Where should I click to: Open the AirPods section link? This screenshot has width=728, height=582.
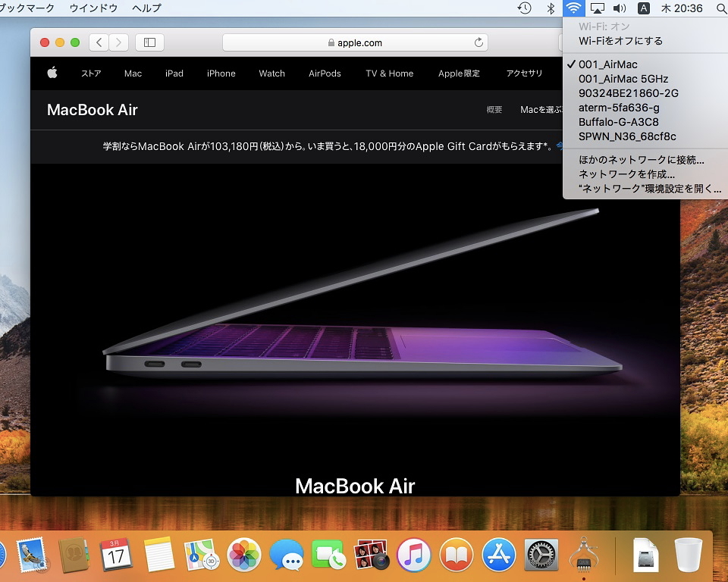325,74
